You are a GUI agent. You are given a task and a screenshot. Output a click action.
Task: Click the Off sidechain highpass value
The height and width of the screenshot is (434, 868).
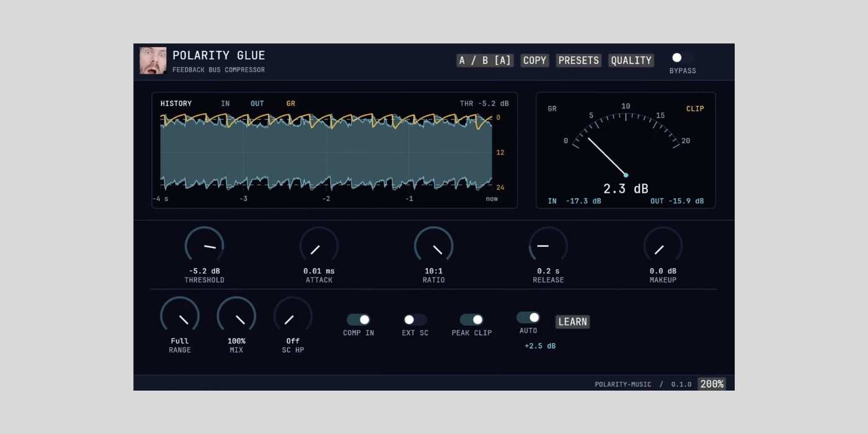(293, 341)
